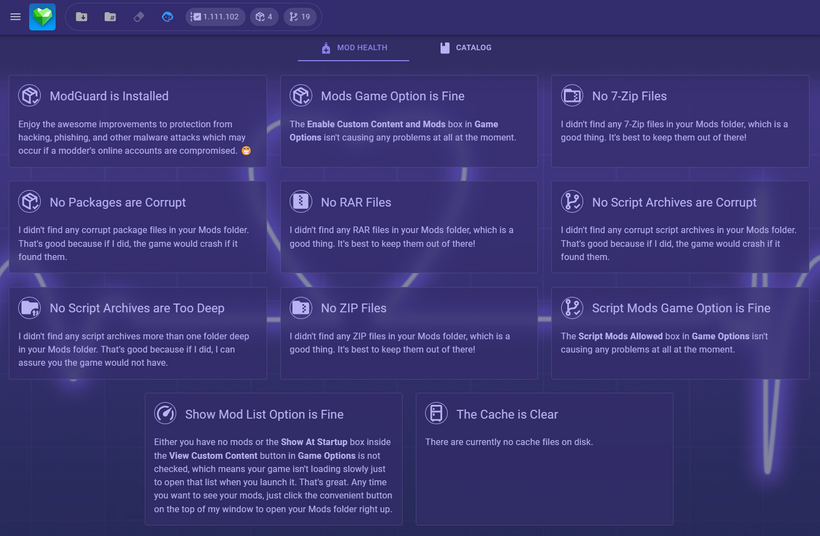Switch to the Mod Health tab
820x536 pixels.
[354, 48]
